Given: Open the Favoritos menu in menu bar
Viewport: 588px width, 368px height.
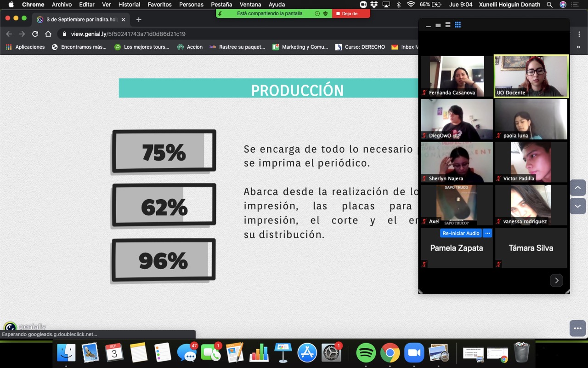Looking at the screenshot, I should (x=159, y=5).
